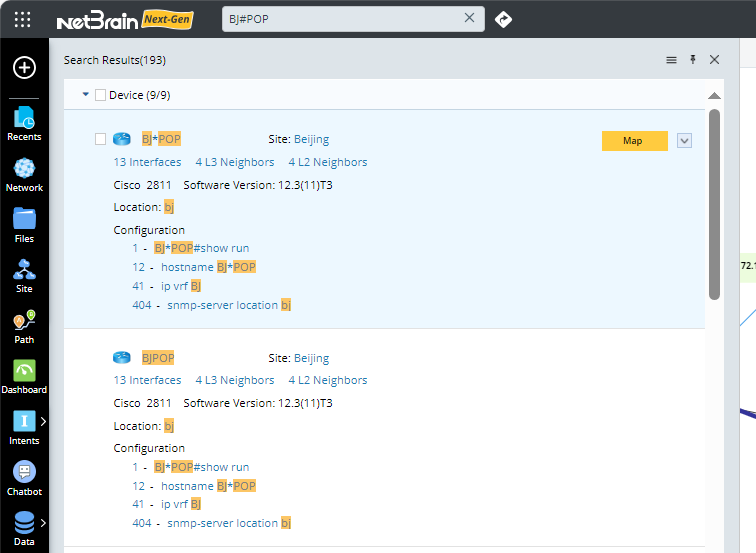Click the BJ*POP router icon

(122, 139)
